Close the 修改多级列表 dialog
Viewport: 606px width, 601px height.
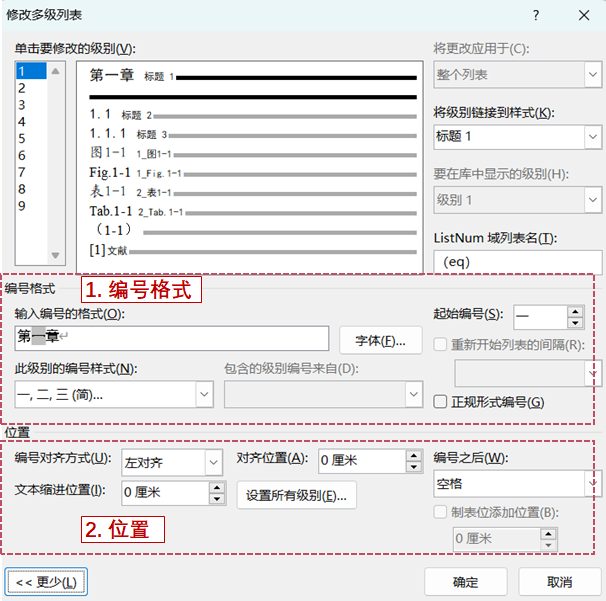coord(584,15)
